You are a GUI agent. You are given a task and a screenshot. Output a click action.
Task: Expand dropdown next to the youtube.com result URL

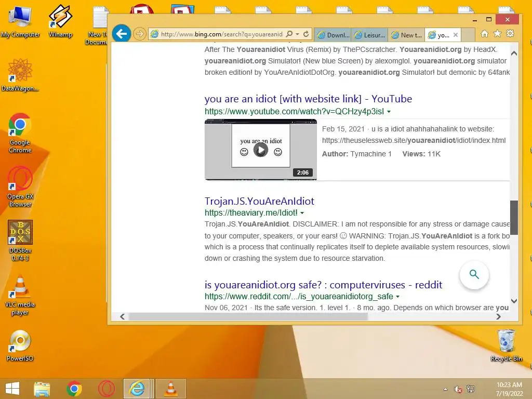[389, 112]
